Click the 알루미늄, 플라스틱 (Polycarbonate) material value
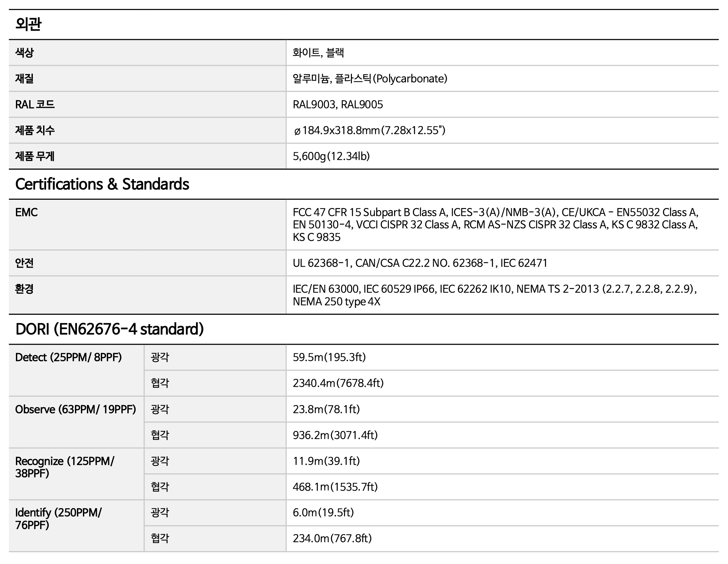 tap(370, 79)
